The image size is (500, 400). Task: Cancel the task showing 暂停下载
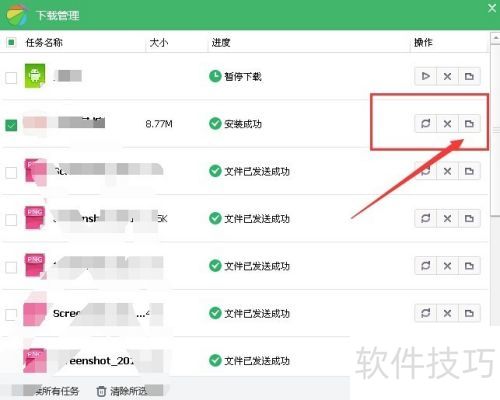tap(447, 76)
